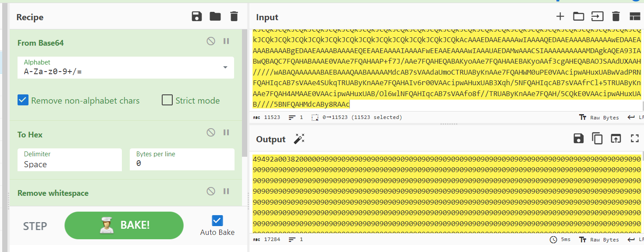The image size is (644, 252).
Task: Click the Remove whitespace operation title
Action: (53, 193)
